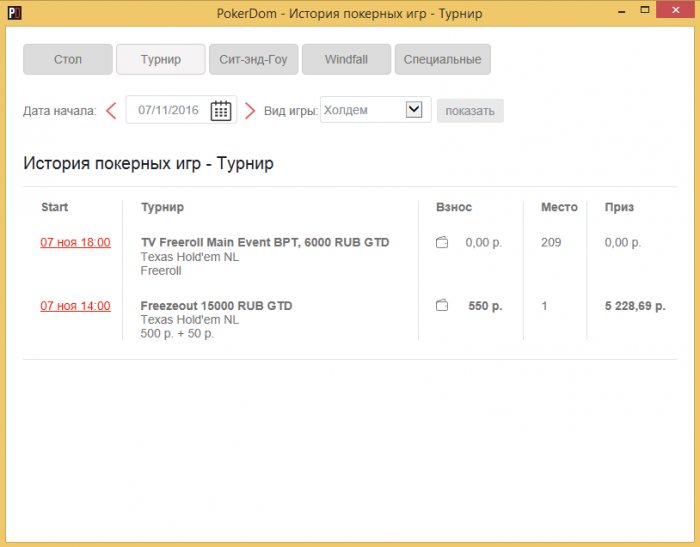Select TV Freeroll Main Event BPT title

pos(265,242)
